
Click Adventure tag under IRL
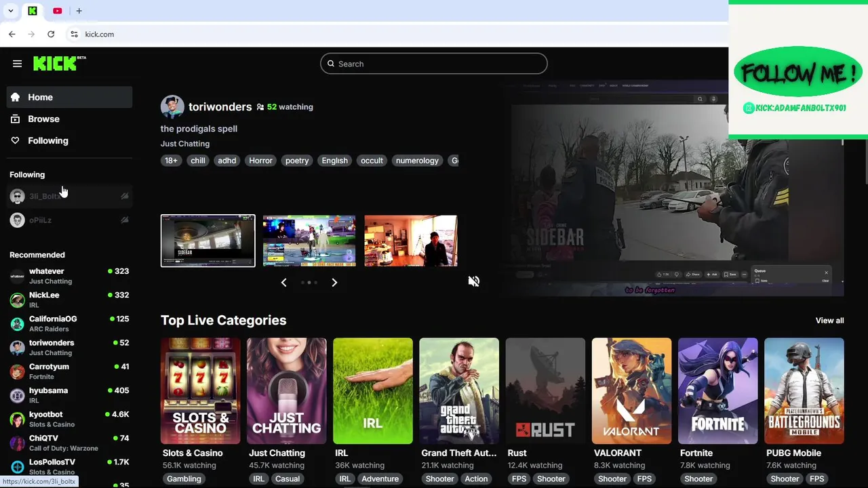tap(380, 479)
